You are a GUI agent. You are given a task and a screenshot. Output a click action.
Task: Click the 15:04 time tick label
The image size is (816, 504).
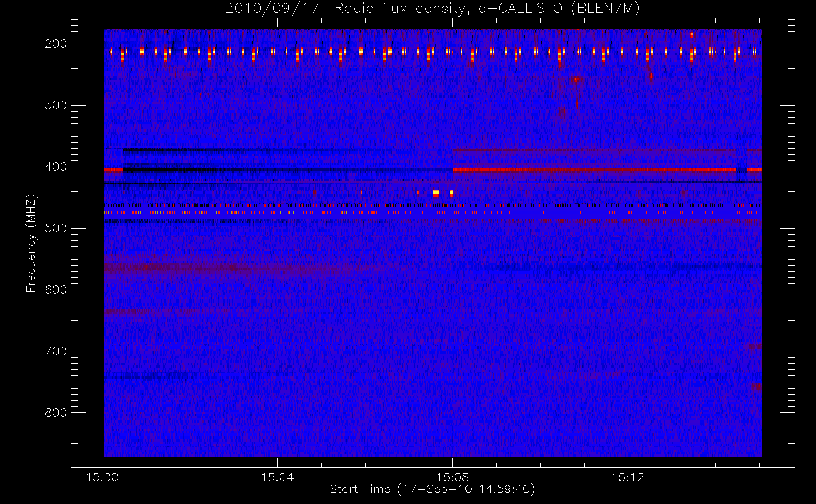[277, 477]
